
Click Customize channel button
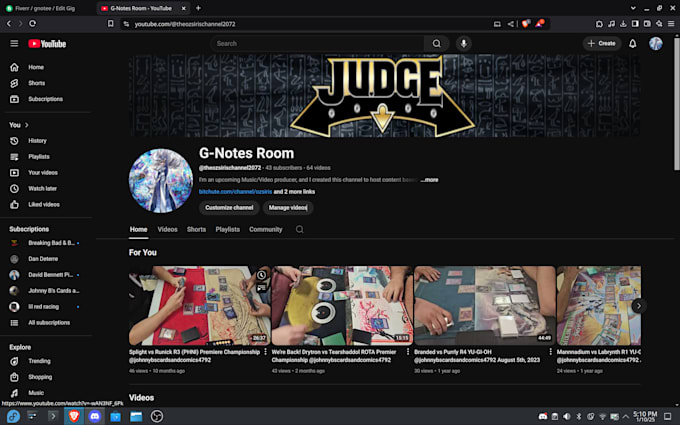click(229, 208)
